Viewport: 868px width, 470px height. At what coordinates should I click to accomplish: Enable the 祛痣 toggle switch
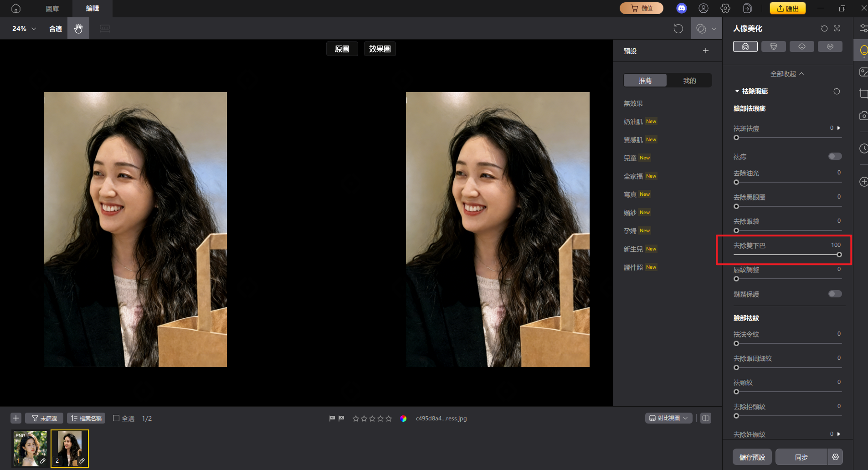click(835, 156)
